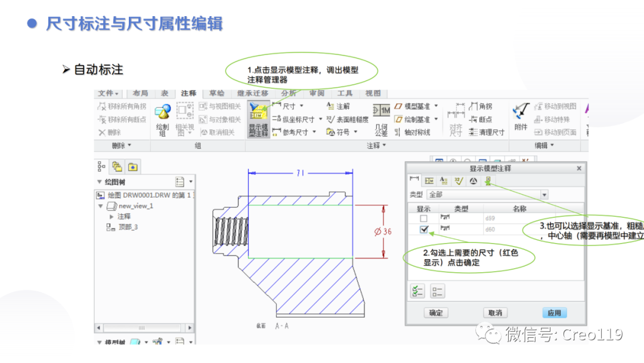Select 绘图 DRW0001.DRW tree item
This screenshot has width=644, height=363.
coord(145,195)
